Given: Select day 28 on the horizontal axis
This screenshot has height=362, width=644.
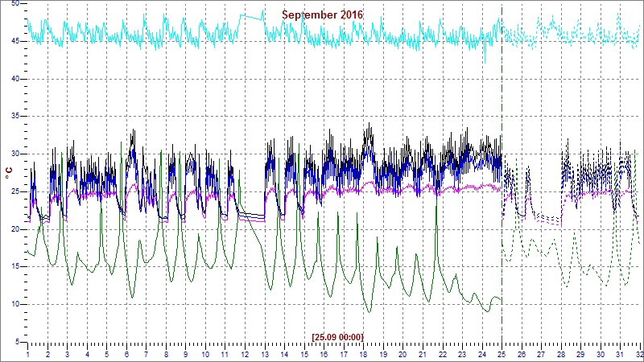Looking at the screenshot, I should (x=561, y=354).
